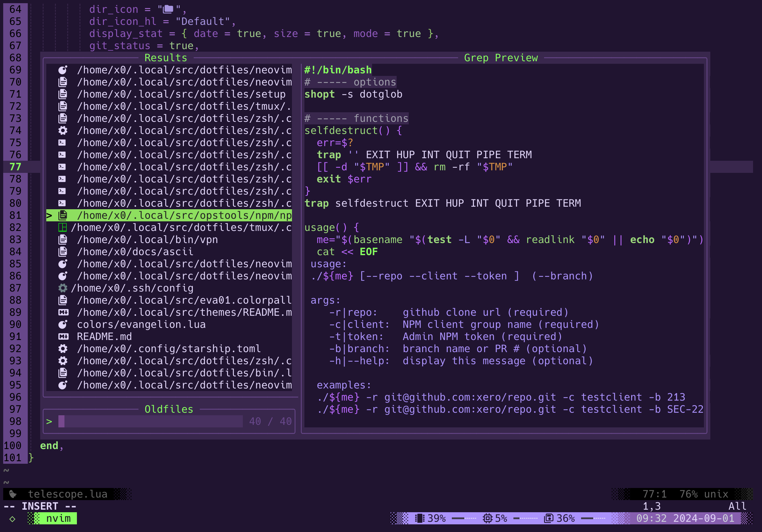Click the file icon beside /home/x0/.local/bin/vpn

click(63, 240)
